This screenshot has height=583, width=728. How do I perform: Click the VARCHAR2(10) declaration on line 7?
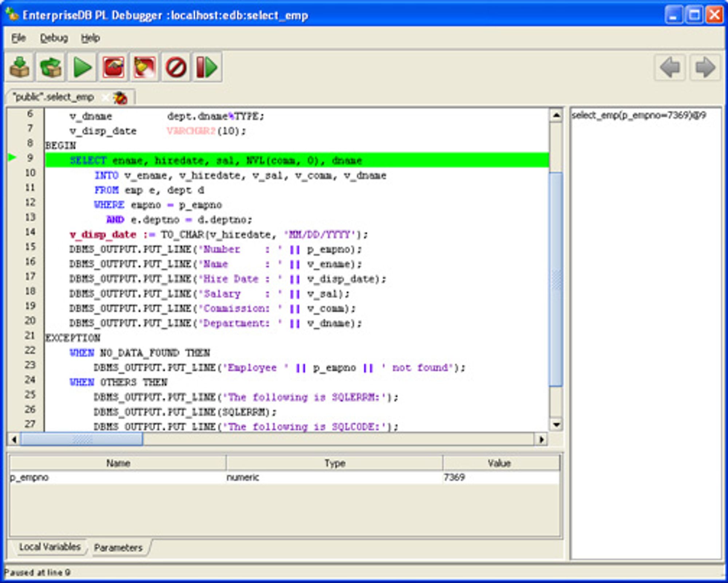(x=206, y=131)
